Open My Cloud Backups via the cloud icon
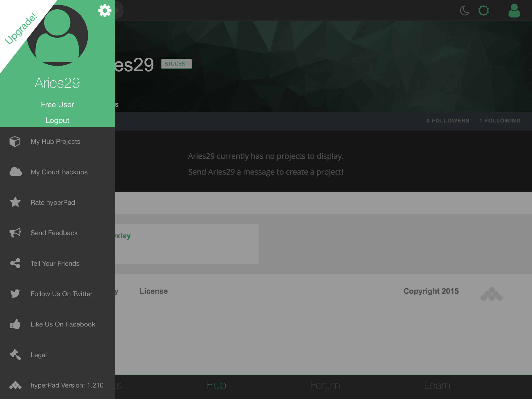532x399 pixels. pyautogui.click(x=15, y=172)
